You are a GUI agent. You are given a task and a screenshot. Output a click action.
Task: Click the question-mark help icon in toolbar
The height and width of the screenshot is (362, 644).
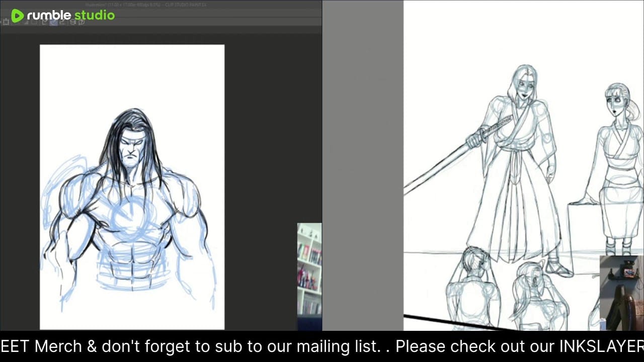pyautogui.click(x=82, y=22)
